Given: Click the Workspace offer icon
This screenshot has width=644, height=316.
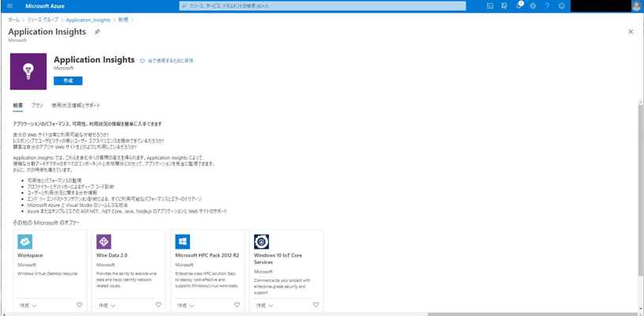Looking at the screenshot, I should (24, 242).
